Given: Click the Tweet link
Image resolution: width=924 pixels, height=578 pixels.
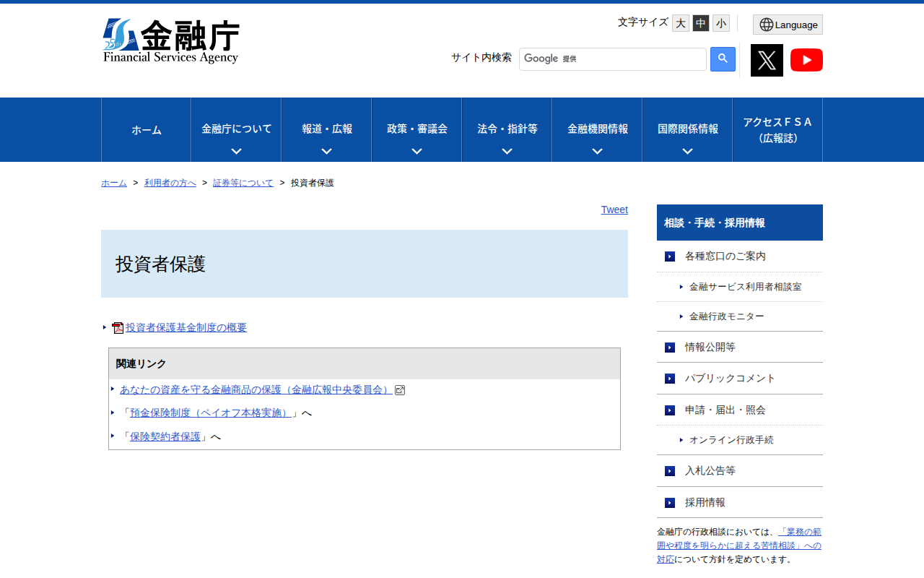Looking at the screenshot, I should tap(614, 210).
